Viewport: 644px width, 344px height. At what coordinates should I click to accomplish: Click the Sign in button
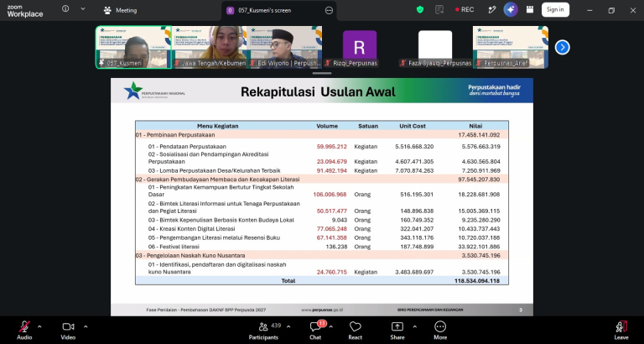(x=555, y=9)
